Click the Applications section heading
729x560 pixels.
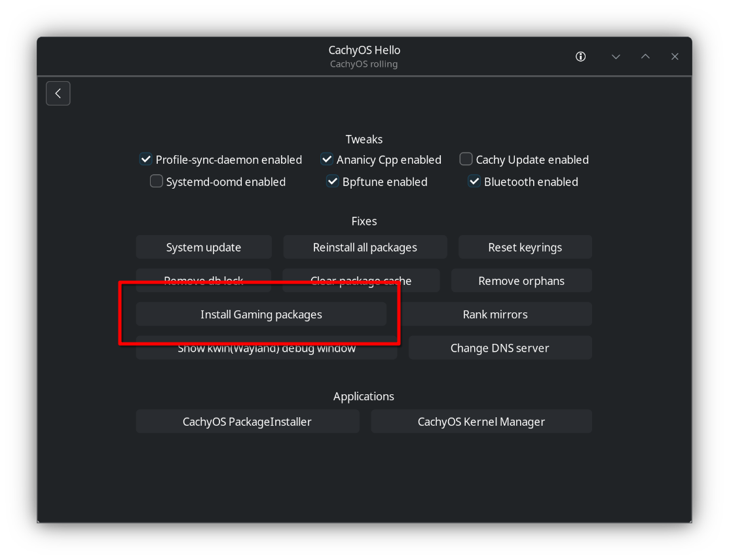coord(364,396)
